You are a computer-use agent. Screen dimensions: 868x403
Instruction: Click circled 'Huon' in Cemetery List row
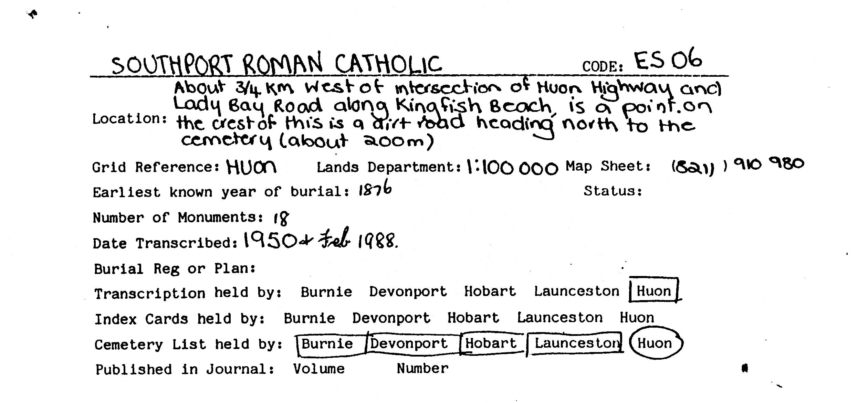[656, 343]
